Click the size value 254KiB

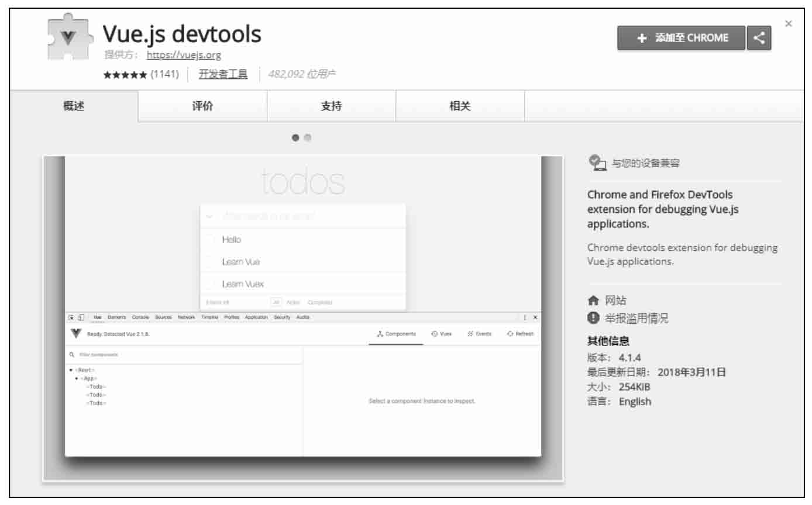tap(635, 387)
